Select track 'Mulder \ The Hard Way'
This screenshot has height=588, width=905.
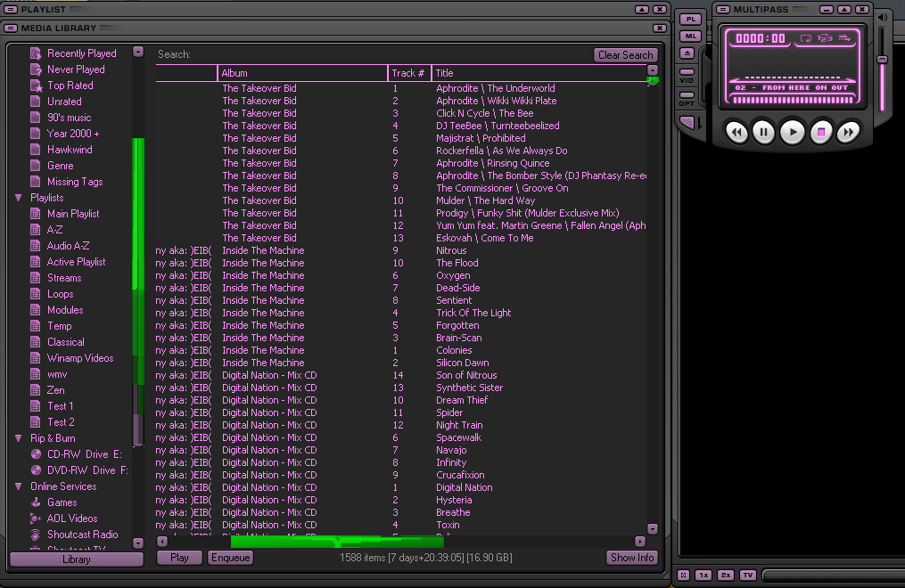click(x=485, y=200)
